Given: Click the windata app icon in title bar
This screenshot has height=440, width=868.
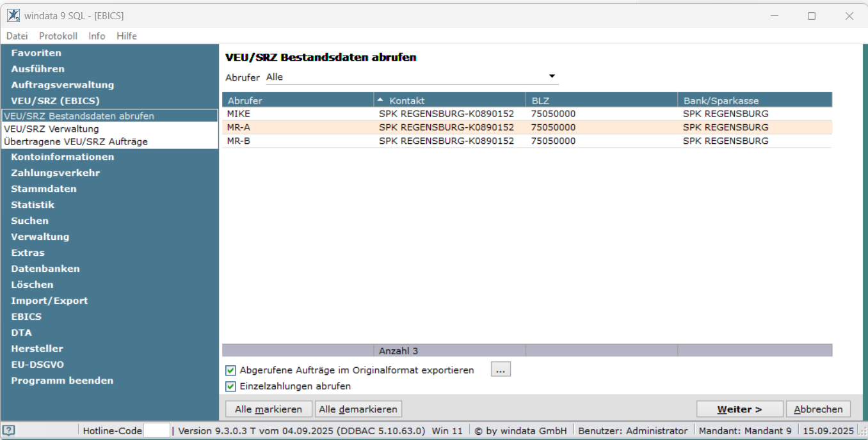Looking at the screenshot, I should 13,15.
